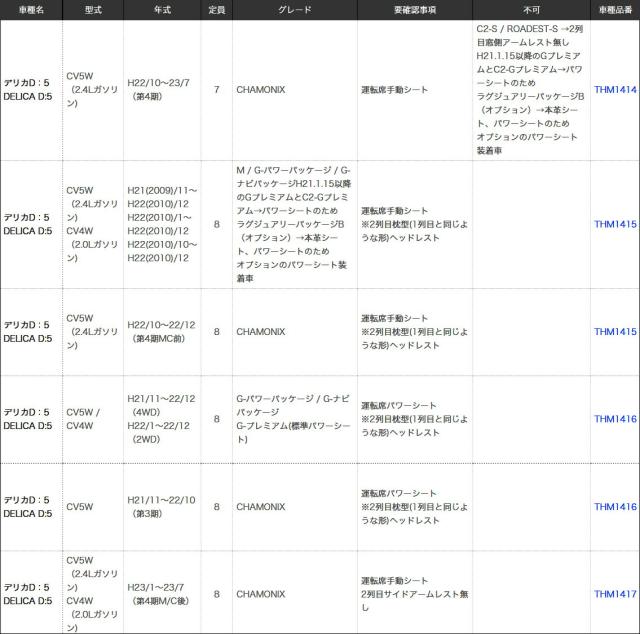Viewport: 640px width, 634px height.
Task: Click the 年式 column header
Action: 162,10
